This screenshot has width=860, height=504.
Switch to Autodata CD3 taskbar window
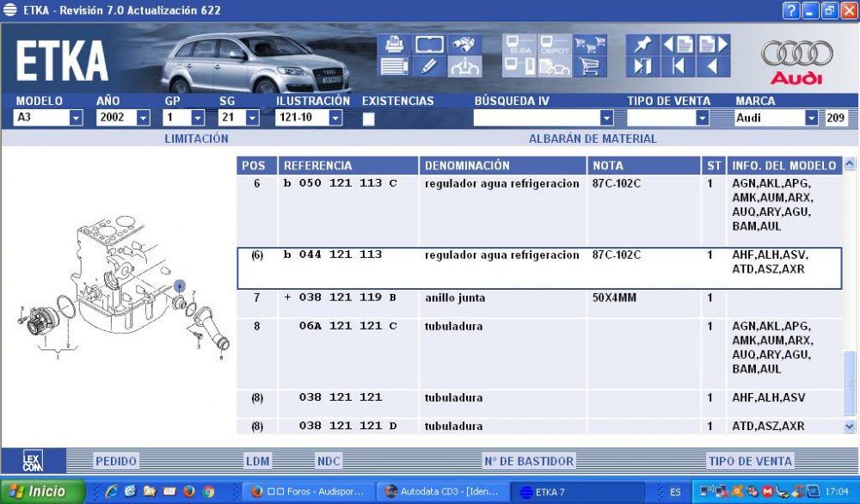pos(443,491)
